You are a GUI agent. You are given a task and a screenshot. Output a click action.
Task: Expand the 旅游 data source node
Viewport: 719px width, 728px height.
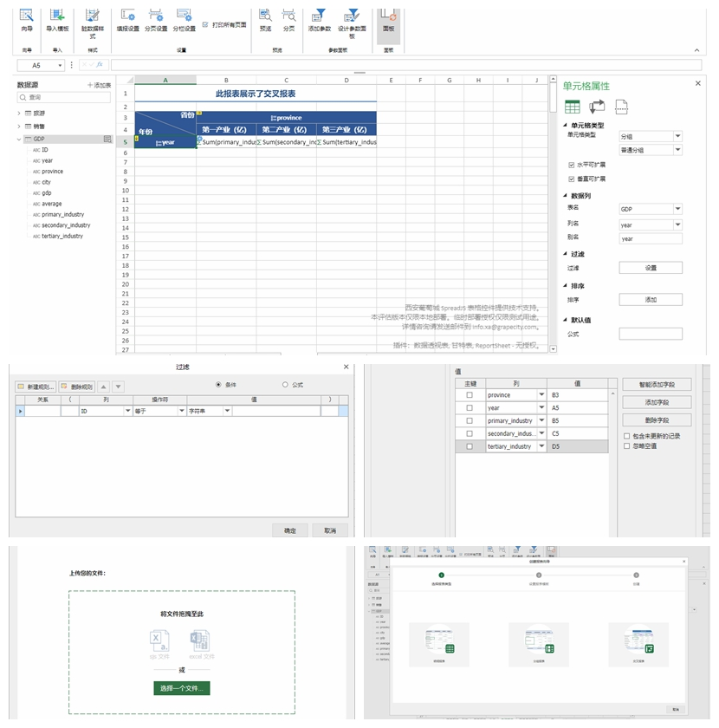point(19,114)
